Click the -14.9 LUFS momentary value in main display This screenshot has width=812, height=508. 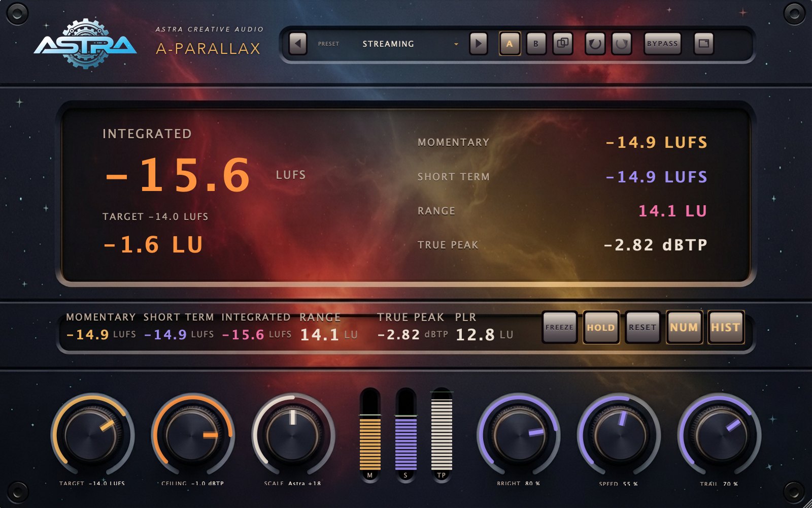click(x=656, y=142)
